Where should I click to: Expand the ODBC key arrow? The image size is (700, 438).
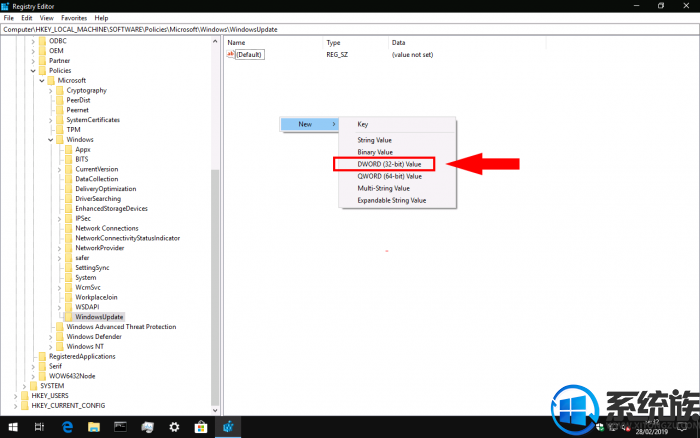click(x=33, y=41)
